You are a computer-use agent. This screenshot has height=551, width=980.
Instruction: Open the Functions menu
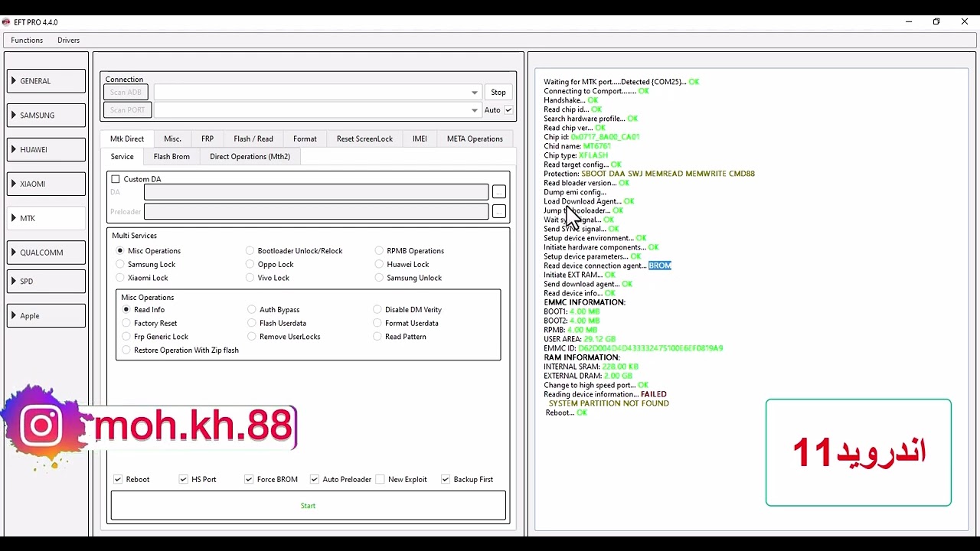click(x=27, y=40)
